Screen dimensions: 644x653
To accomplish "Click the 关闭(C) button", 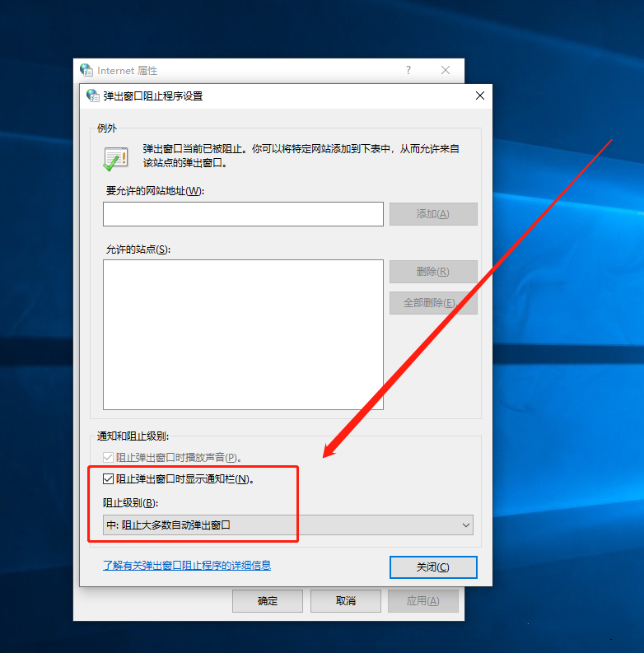I will point(432,567).
